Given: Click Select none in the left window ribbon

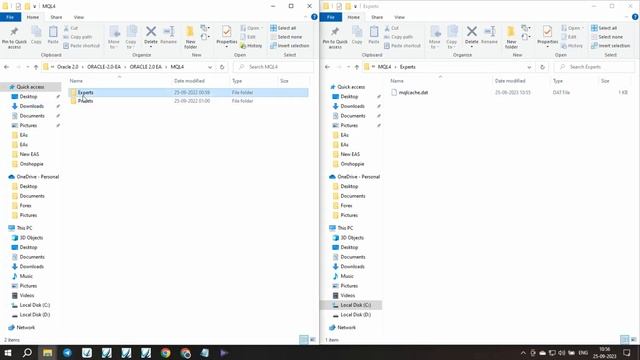Looking at the screenshot, I should point(286,37).
